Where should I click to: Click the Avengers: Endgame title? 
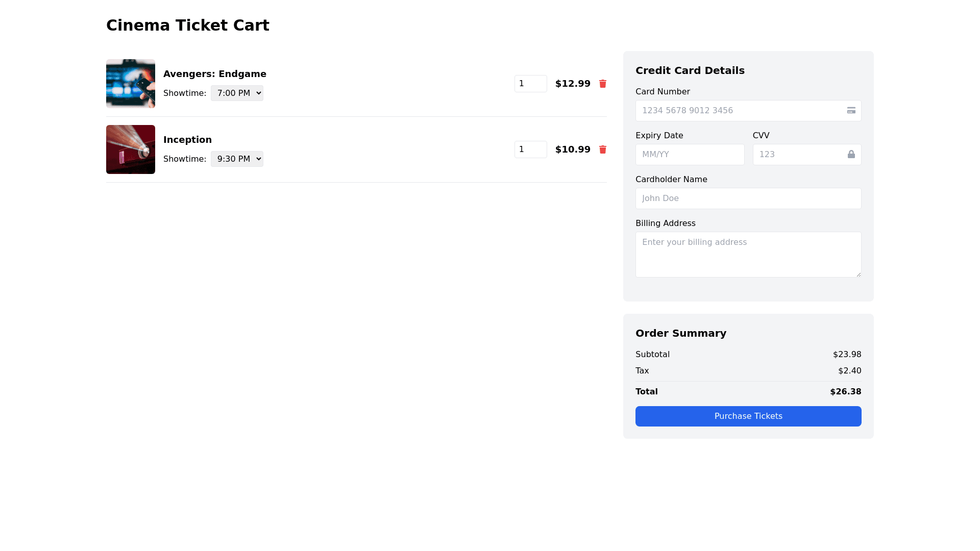point(214,74)
